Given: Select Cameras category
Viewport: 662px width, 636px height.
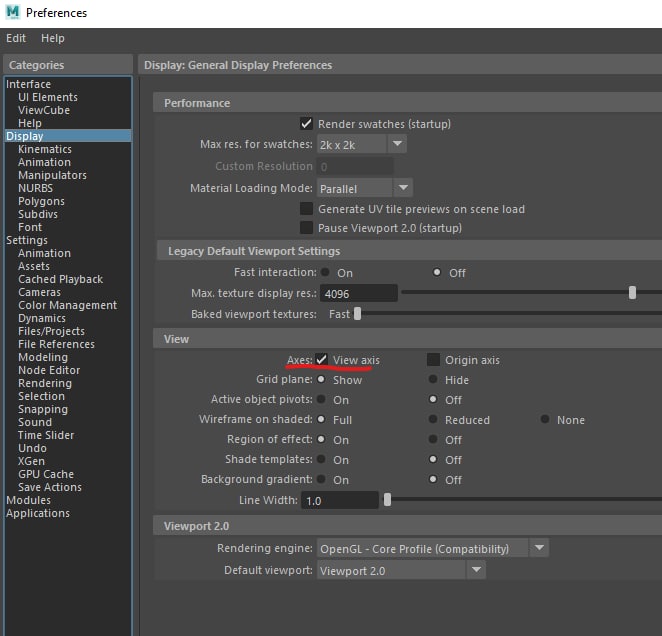Looking at the screenshot, I should (x=39, y=292).
